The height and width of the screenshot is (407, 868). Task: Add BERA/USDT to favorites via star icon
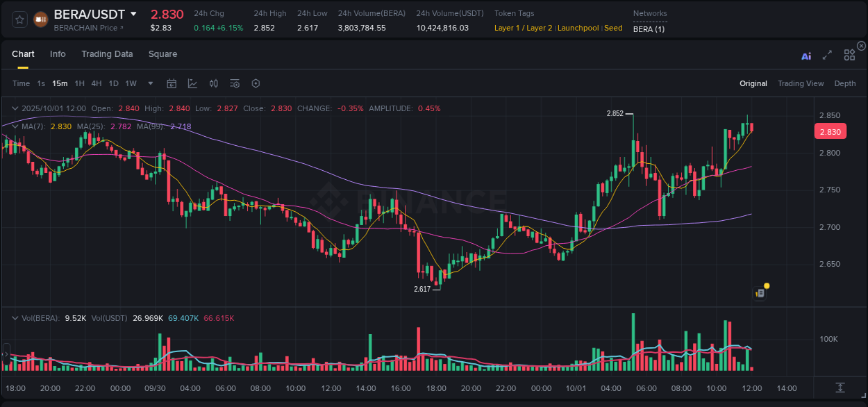19,19
